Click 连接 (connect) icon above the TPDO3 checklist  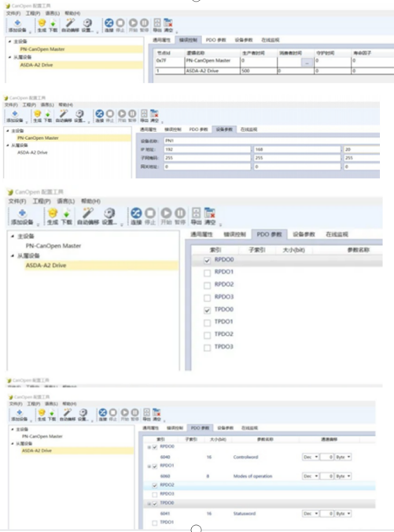click(136, 216)
